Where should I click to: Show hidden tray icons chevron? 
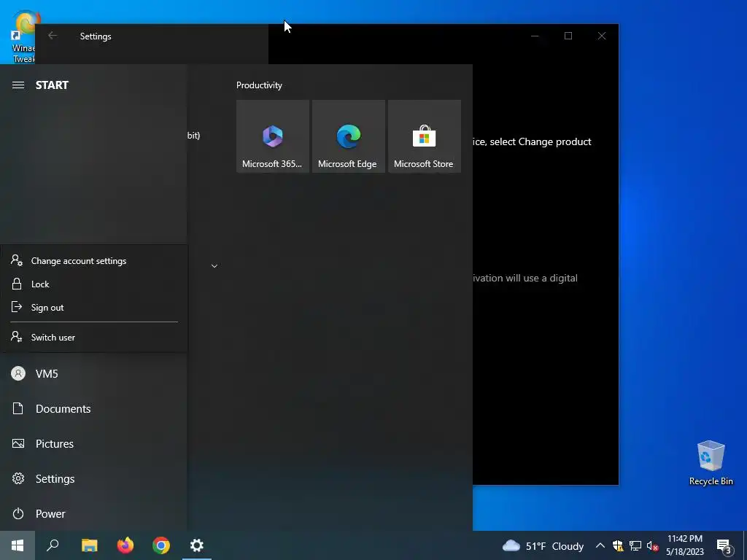(600, 545)
